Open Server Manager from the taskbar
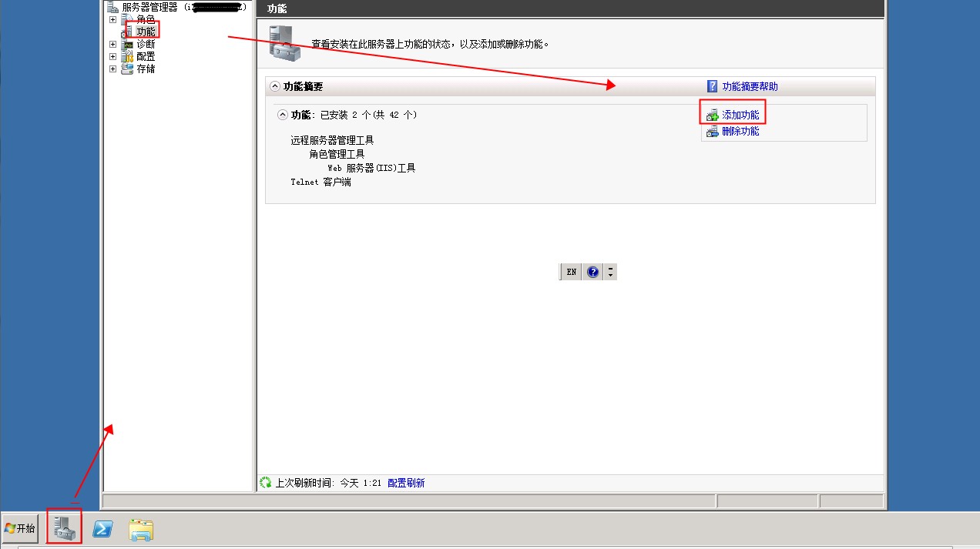980x549 pixels. coord(64,528)
